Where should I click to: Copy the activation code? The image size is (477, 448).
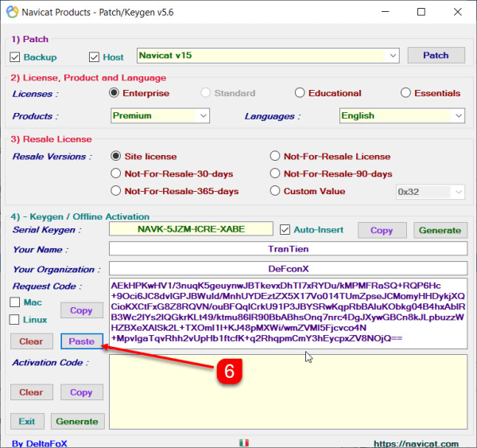(82, 392)
